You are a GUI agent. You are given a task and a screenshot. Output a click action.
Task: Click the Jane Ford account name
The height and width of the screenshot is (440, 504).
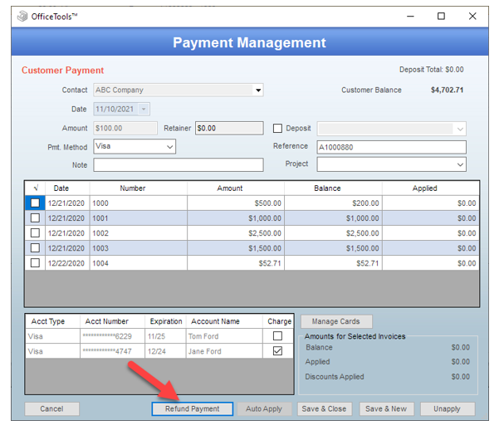point(224,351)
